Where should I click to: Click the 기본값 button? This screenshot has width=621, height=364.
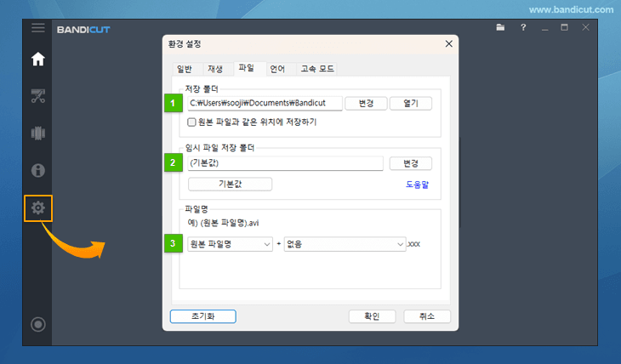pyautogui.click(x=230, y=185)
